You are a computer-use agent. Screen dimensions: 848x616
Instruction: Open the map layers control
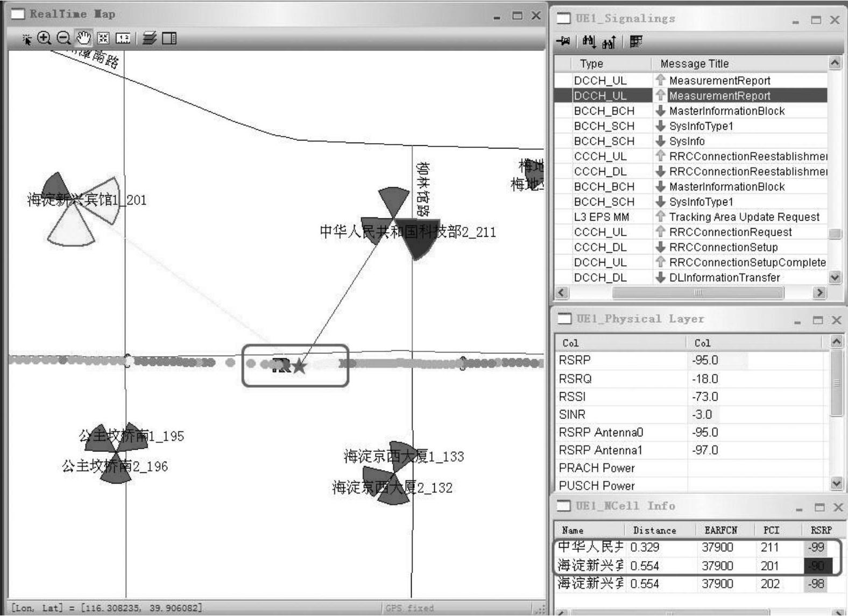(x=150, y=38)
